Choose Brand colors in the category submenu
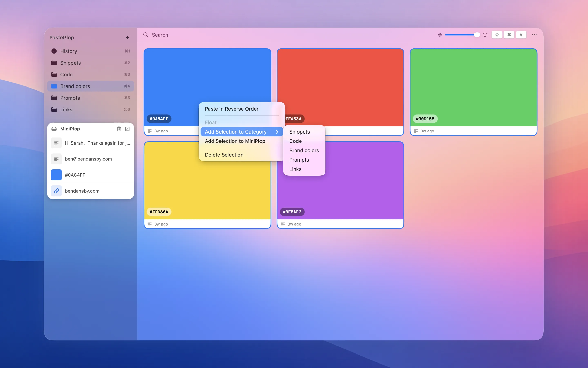588x368 pixels. tap(304, 150)
